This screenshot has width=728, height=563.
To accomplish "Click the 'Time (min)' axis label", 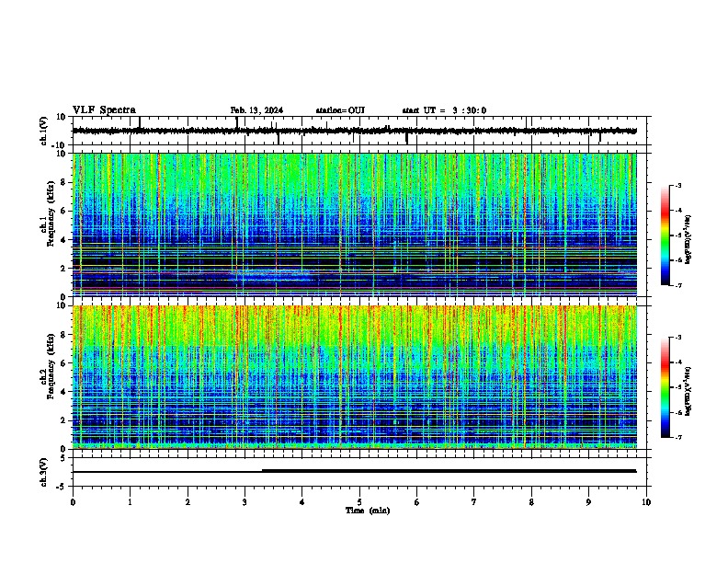I will tap(368, 511).
